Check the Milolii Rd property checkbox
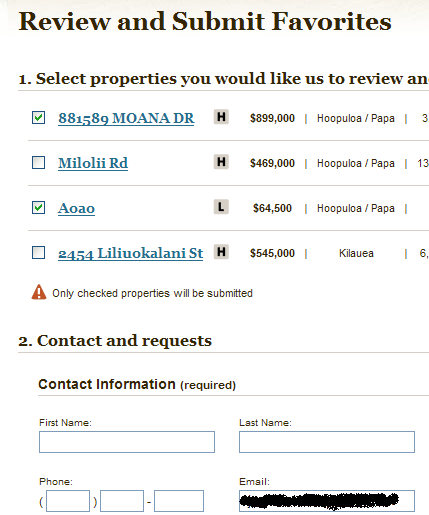Image resolution: width=429 pixels, height=515 pixels. tap(38, 163)
